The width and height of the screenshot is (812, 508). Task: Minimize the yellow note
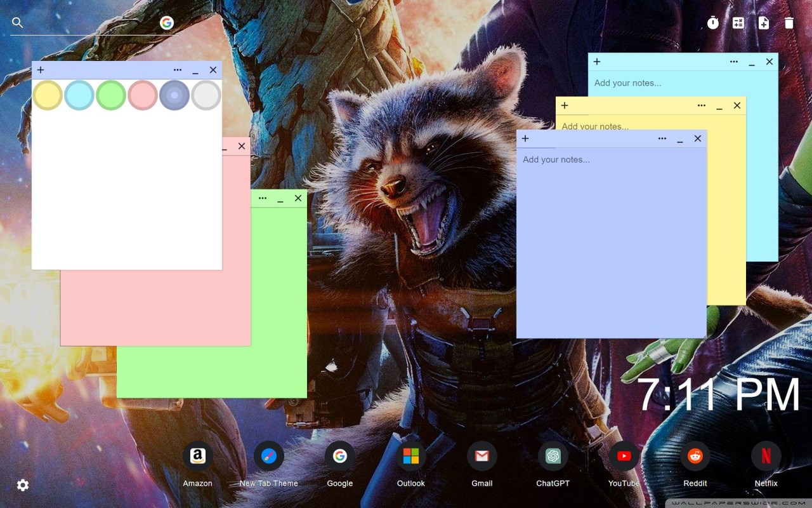point(719,107)
